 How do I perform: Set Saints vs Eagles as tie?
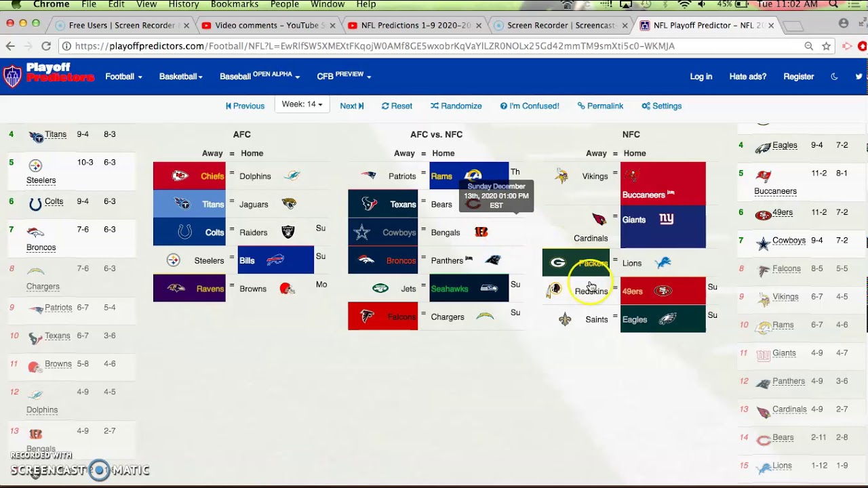[615, 317]
